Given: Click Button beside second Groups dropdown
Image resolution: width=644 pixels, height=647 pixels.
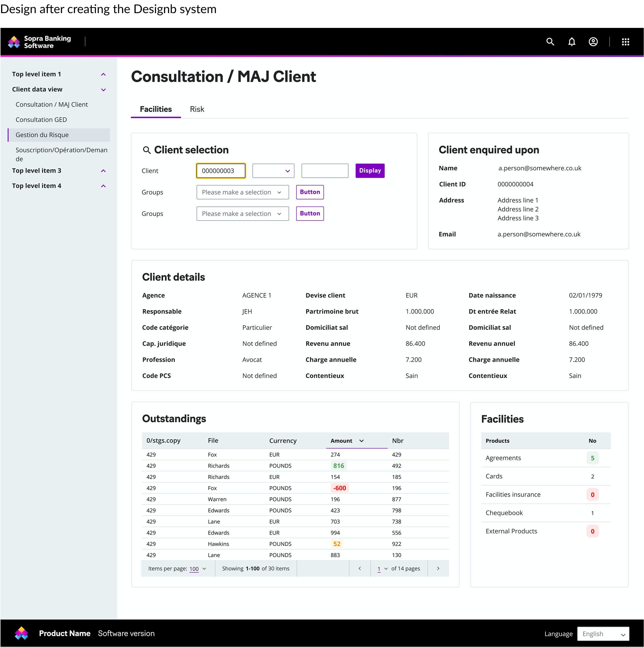Looking at the screenshot, I should pos(310,214).
